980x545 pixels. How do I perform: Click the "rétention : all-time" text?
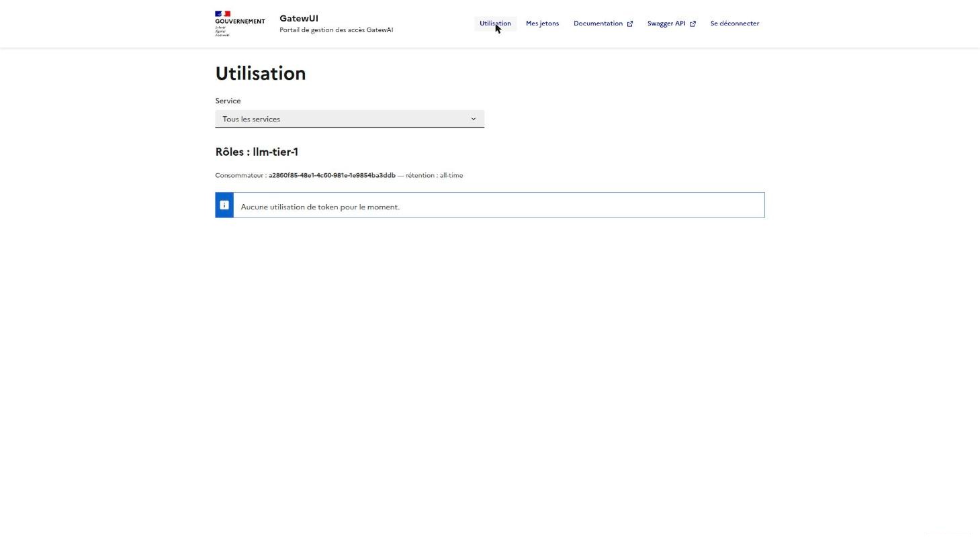434,175
